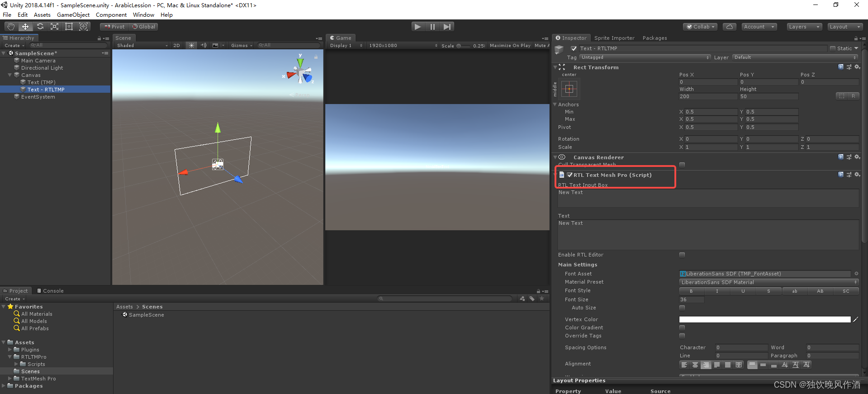Select justified text alignment icon

[x=717, y=365]
